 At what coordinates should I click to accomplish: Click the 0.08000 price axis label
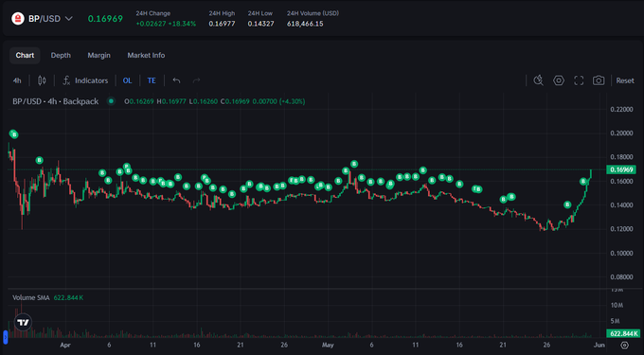tap(621, 277)
